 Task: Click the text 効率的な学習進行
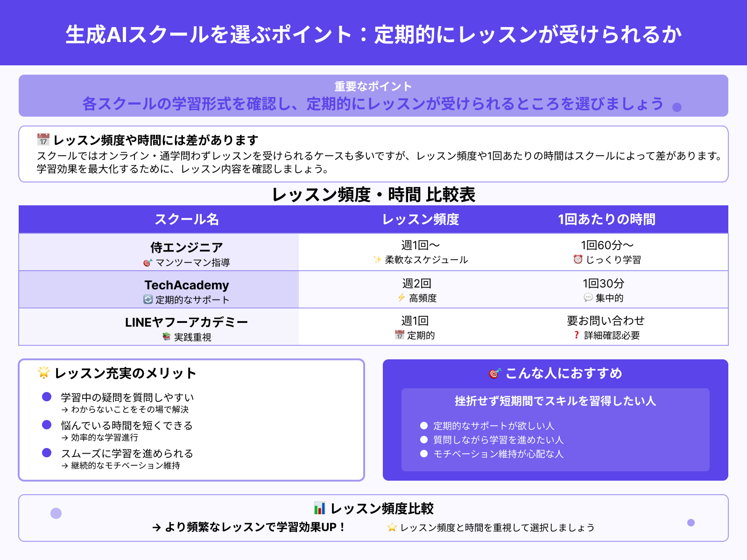tap(105, 437)
